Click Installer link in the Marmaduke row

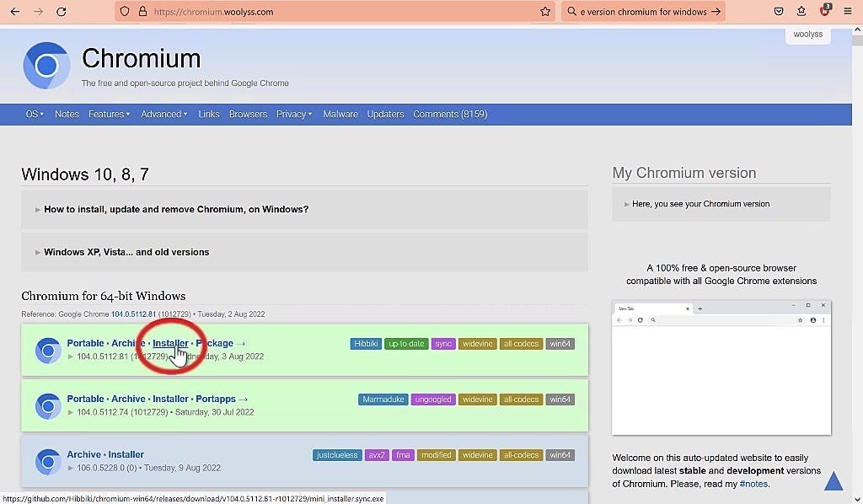(170, 399)
